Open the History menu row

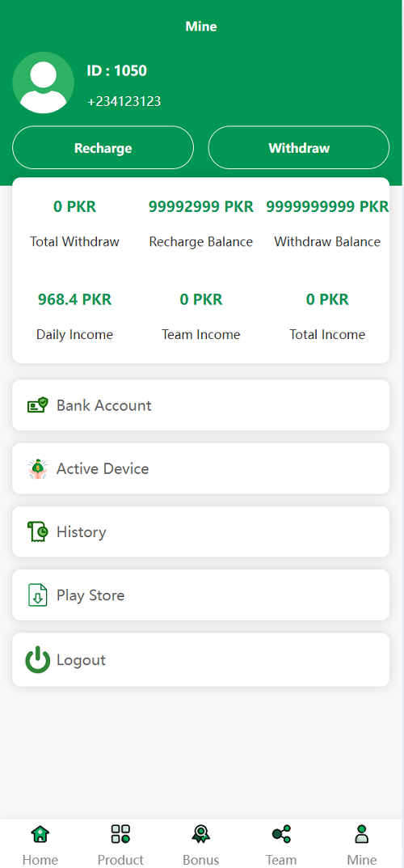coord(201,532)
